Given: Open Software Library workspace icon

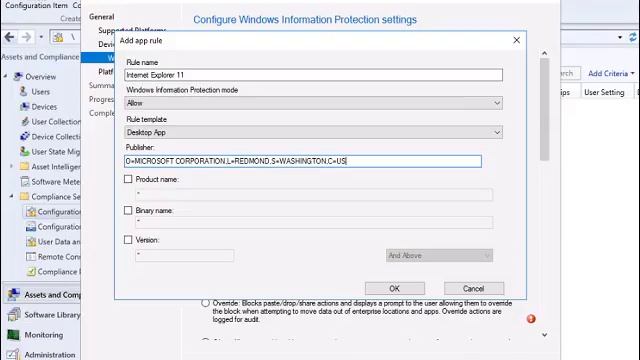Looking at the screenshot, I should (13, 315).
